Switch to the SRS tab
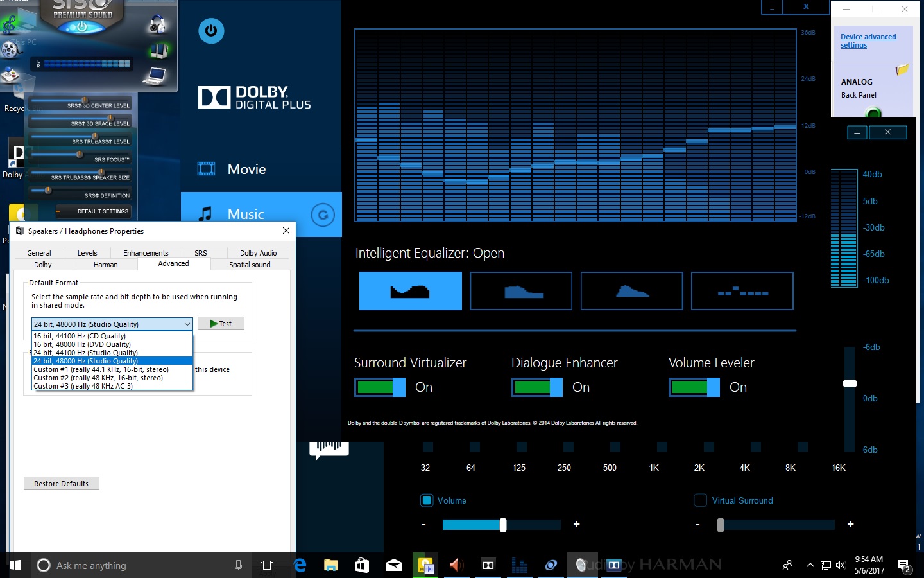This screenshot has width=924, height=578. coord(201,253)
